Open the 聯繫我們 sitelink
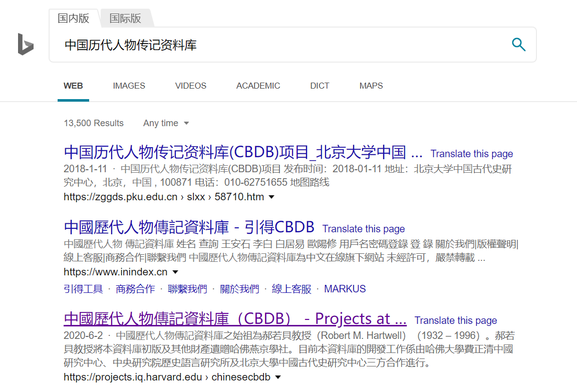This screenshot has width=577, height=392. point(187,289)
